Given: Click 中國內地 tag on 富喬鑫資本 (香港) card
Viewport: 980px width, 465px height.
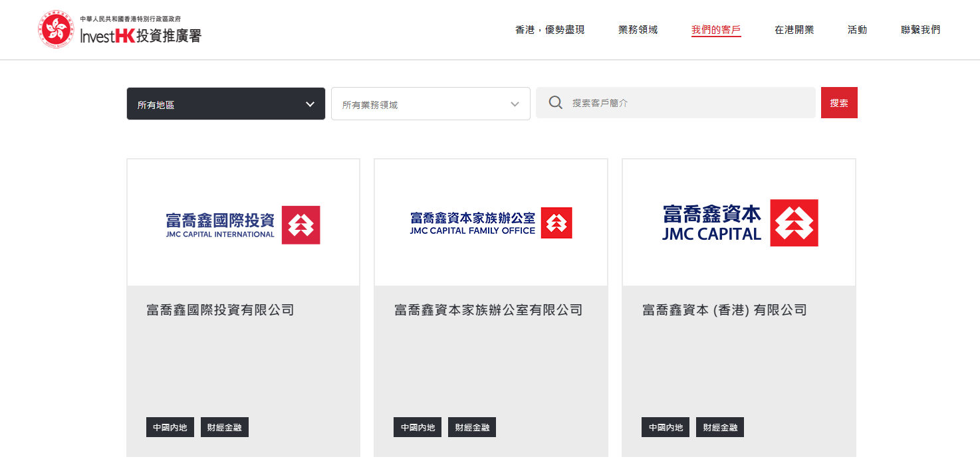Looking at the screenshot, I should 666,427.
